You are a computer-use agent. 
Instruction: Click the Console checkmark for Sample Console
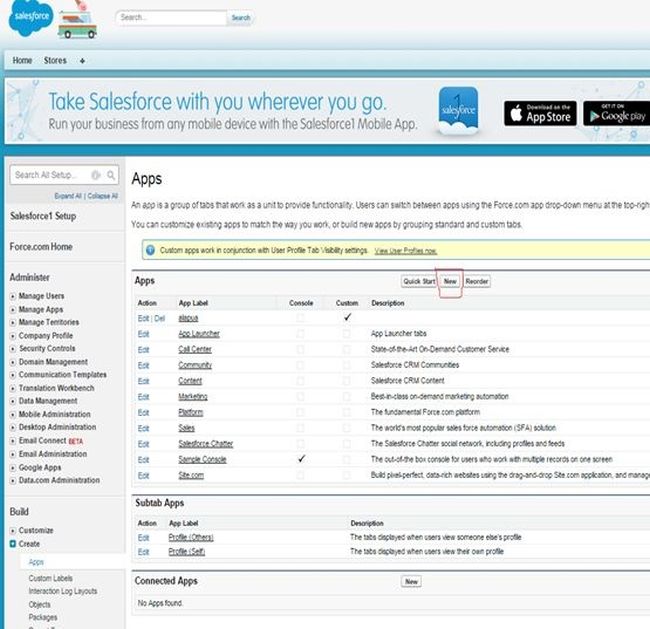pos(301,459)
